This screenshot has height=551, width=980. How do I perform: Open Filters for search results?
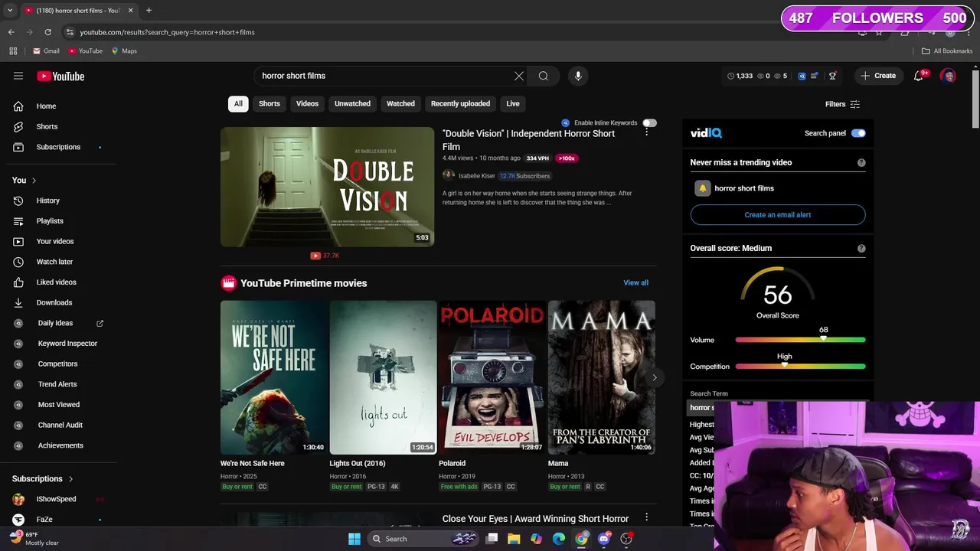point(842,104)
